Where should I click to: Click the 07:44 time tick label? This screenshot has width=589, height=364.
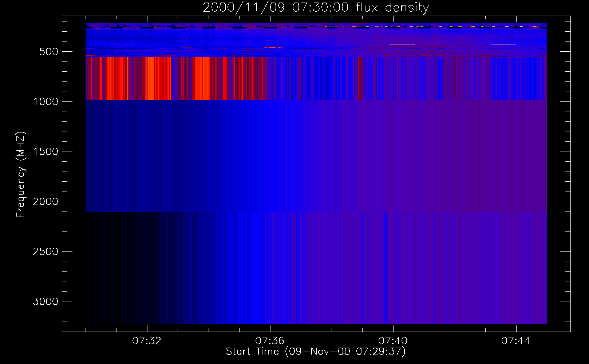point(516,341)
